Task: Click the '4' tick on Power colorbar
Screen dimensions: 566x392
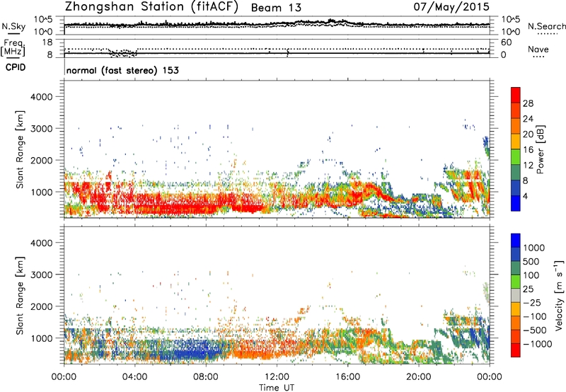Action: (525, 196)
